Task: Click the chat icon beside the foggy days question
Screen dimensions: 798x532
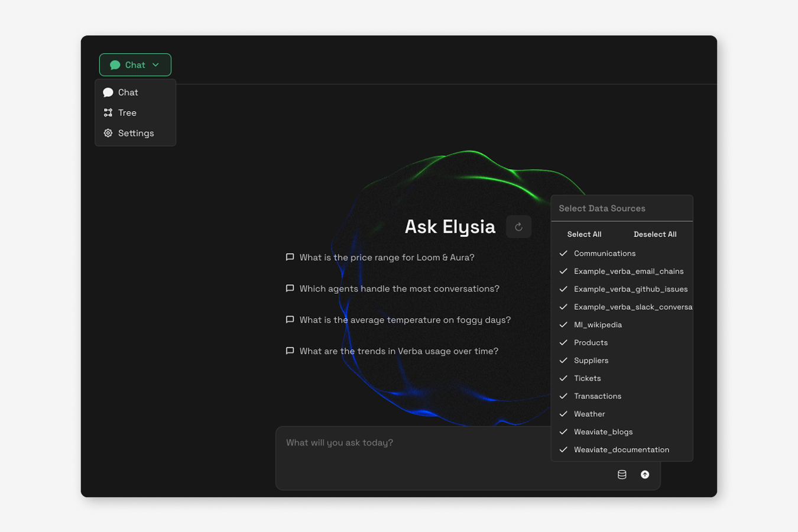Action: click(290, 320)
